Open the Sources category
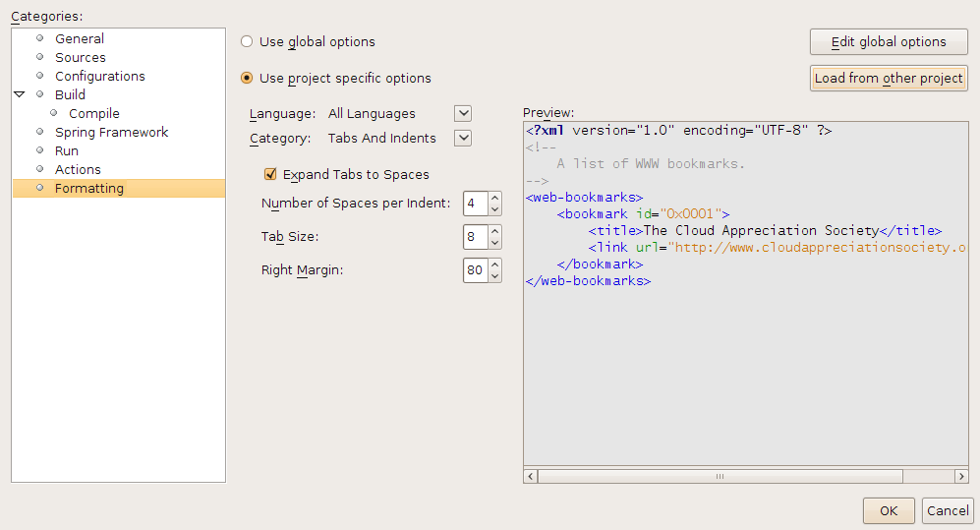Screen dimensions: 980x530 point(80,57)
